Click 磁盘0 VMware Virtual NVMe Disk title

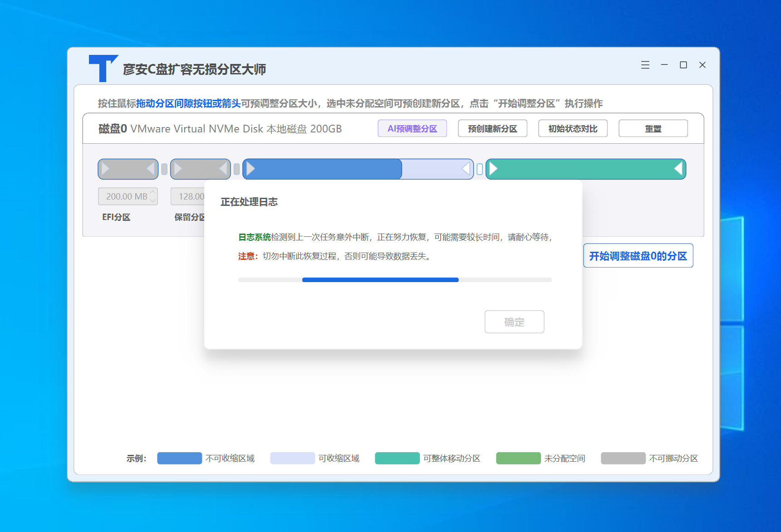(x=220, y=129)
